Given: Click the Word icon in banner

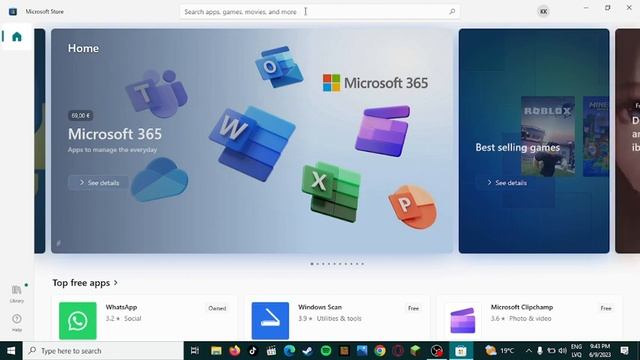Looking at the screenshot, I should pos(253,143).
